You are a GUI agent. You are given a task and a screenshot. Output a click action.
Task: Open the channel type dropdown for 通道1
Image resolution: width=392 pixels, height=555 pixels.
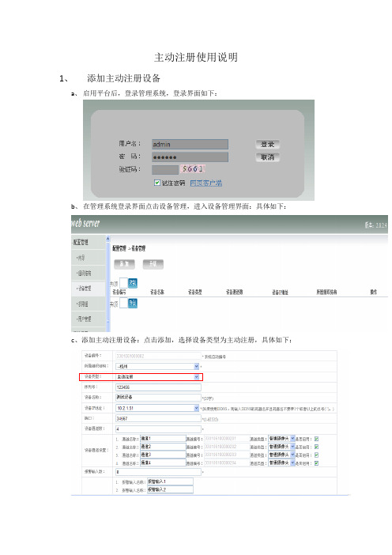point(281,439)
